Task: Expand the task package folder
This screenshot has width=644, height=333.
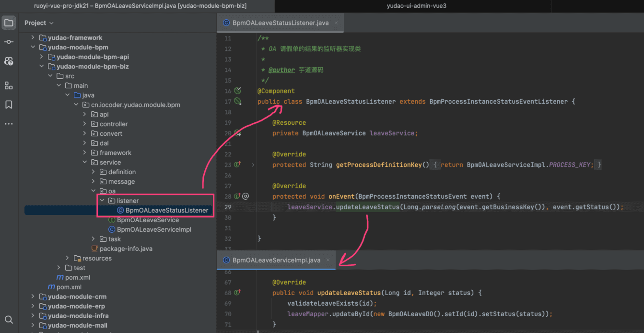Action: click(93, 239)
